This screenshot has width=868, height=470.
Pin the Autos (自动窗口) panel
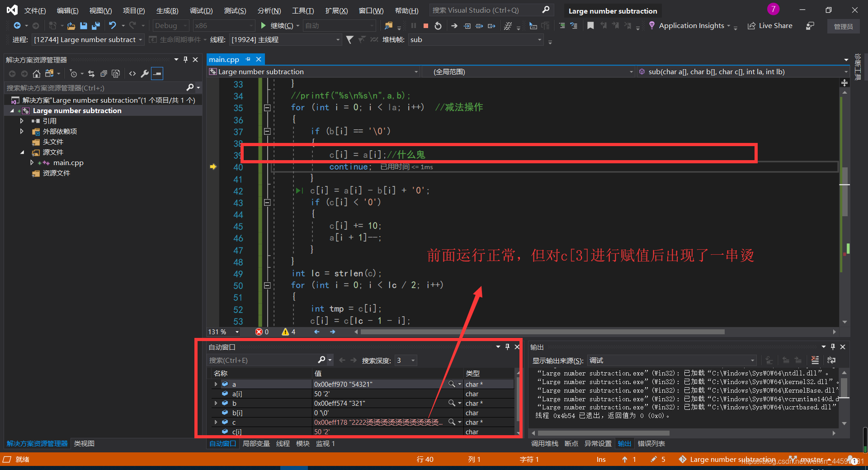point(507,347)
